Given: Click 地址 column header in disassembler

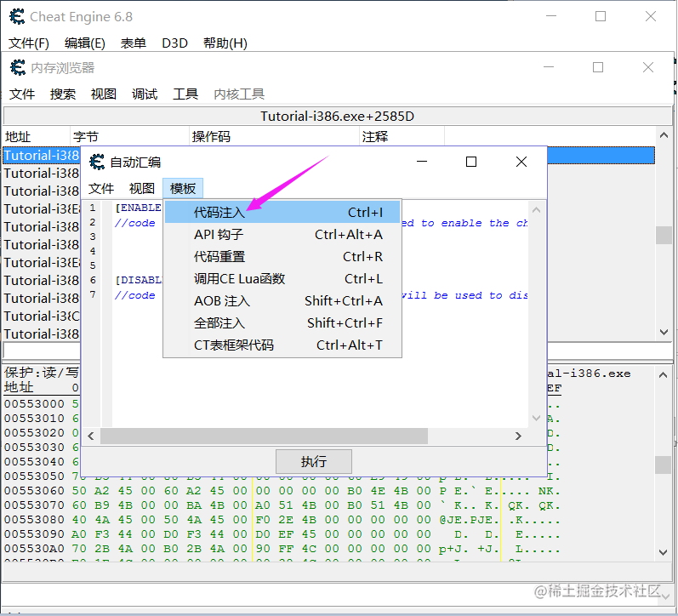Looking at the screenshot, I should (x=37, y=137).
